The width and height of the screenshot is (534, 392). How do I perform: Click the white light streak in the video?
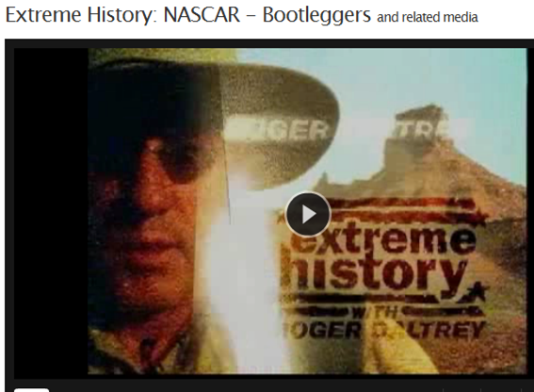[x=238, y=272]
